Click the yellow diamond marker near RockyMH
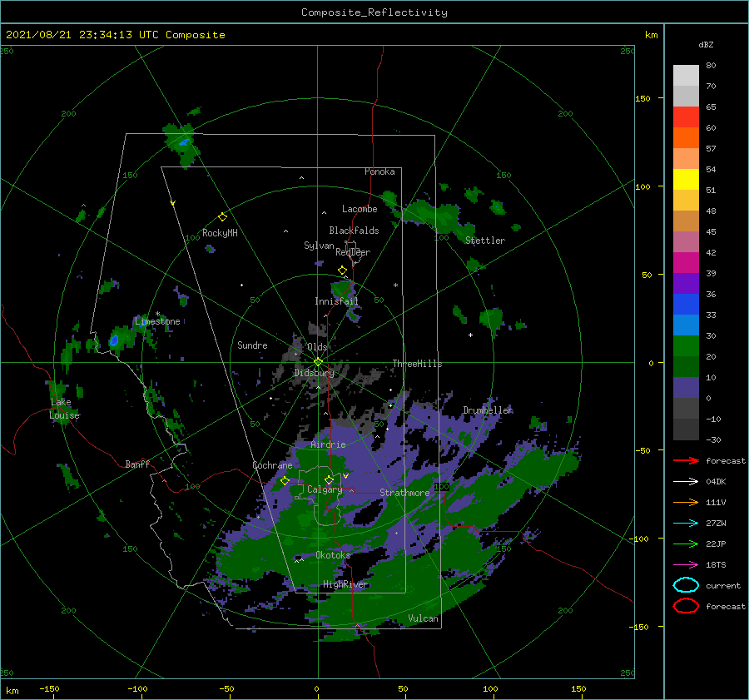This screenshot has height=700, width=749. pyautogui.click(x=222, y=217)
